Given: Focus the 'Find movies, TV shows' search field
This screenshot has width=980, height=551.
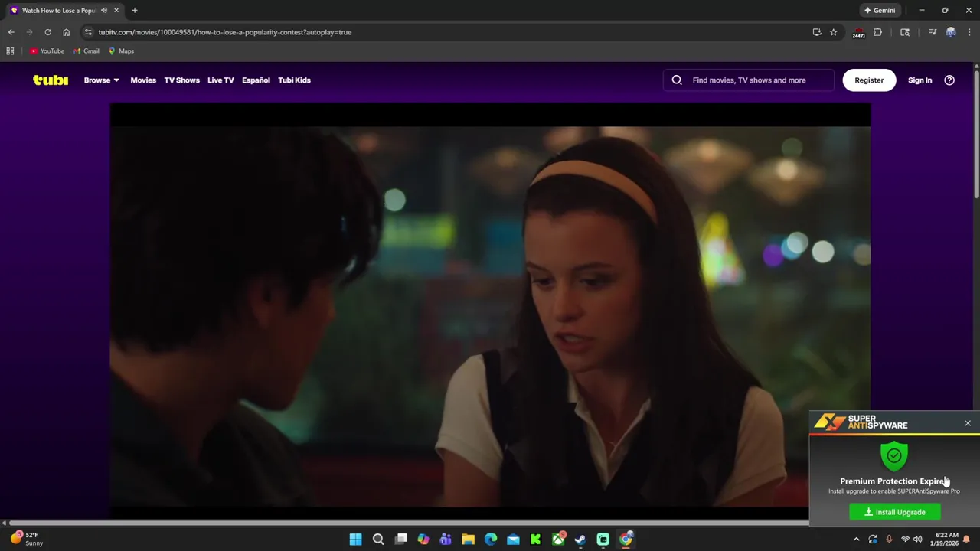Looking at the screenshot, I should 749,80.
